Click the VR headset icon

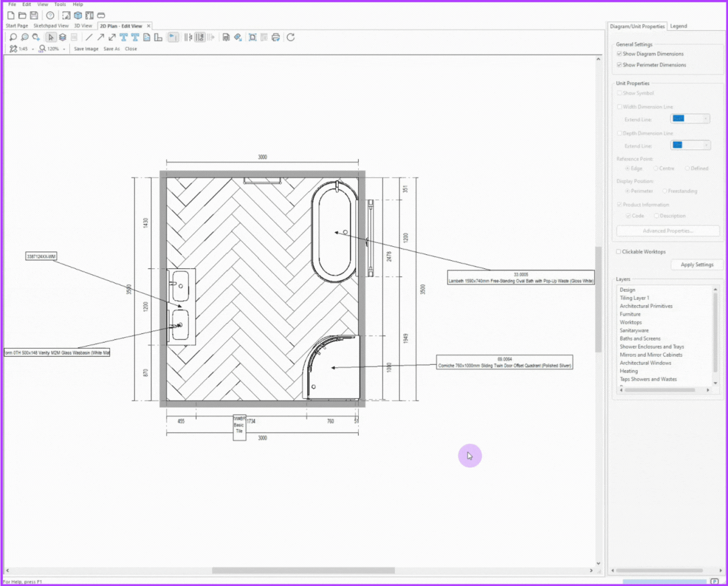(101, 15)
